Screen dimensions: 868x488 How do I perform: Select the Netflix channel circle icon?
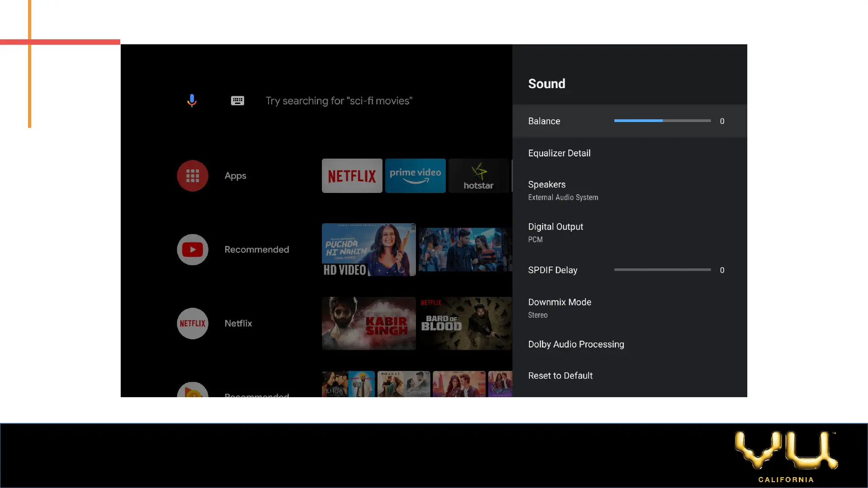[193, 324]
